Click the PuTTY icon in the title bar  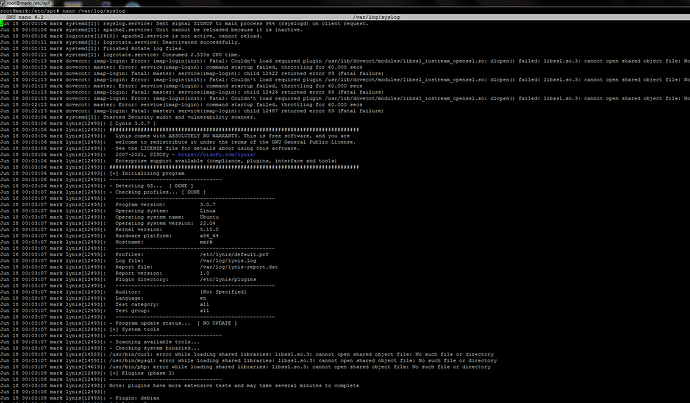pyautogui.click(x=3, y=3)
